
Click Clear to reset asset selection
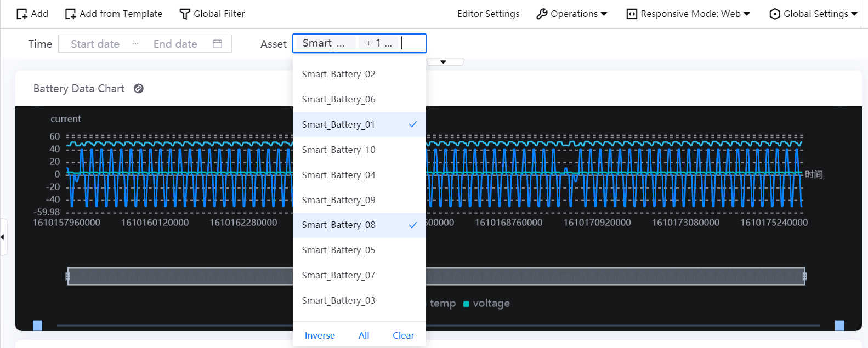(403, 335)
